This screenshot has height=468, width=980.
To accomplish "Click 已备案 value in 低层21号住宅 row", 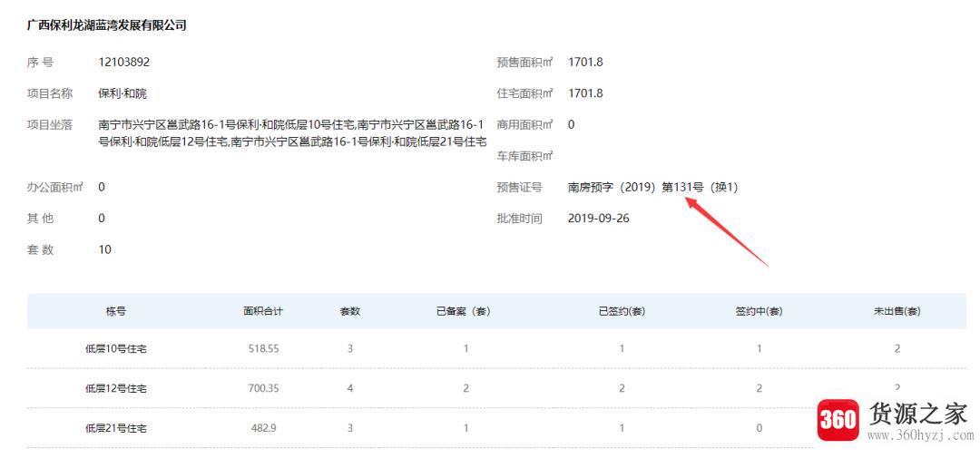I will pyautogui.click(x=465, y=429).
